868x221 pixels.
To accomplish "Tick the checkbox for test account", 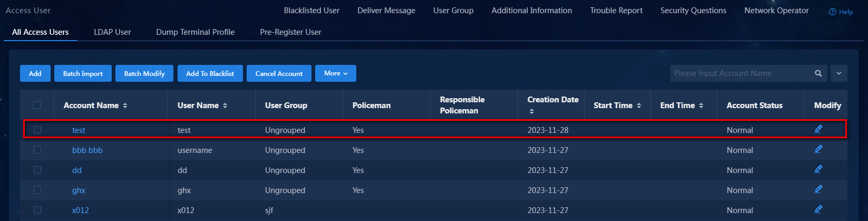I will point(37,130).
